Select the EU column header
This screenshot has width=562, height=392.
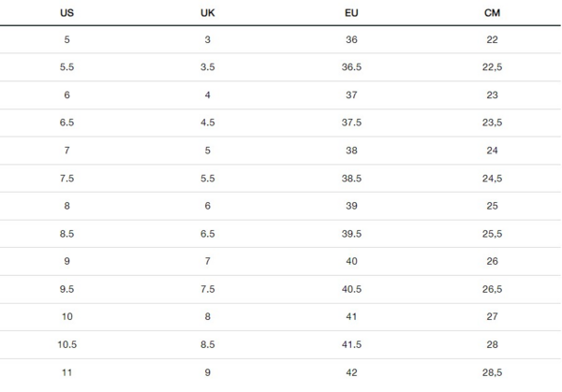(351, 12)
